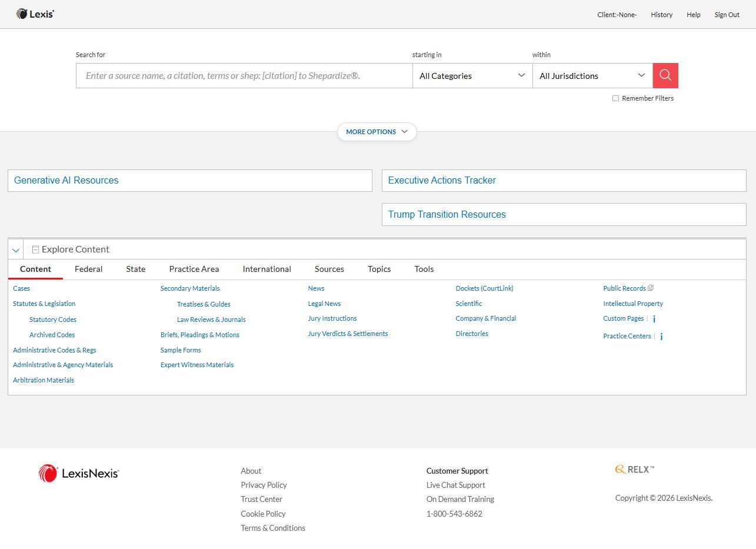Click the RELX logo in footer

point(634,470)
